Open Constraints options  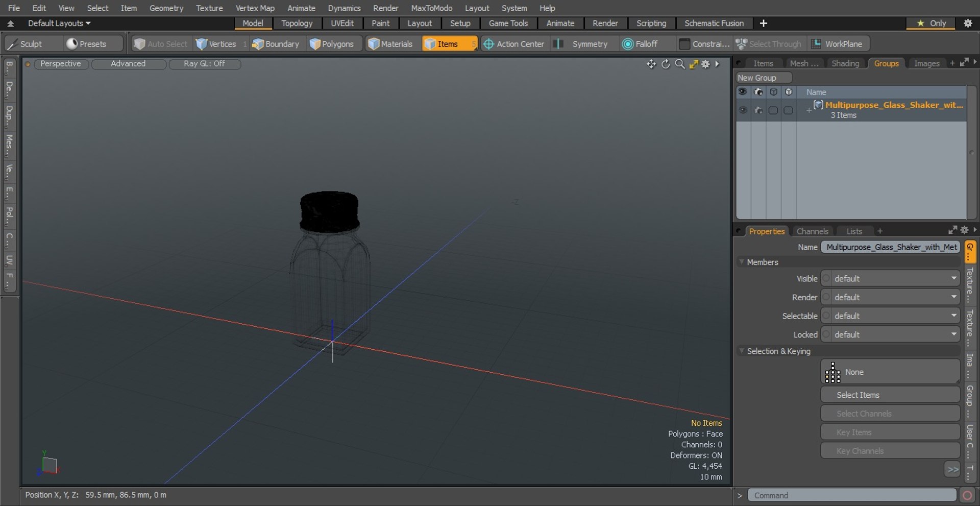tap(705, 44)
